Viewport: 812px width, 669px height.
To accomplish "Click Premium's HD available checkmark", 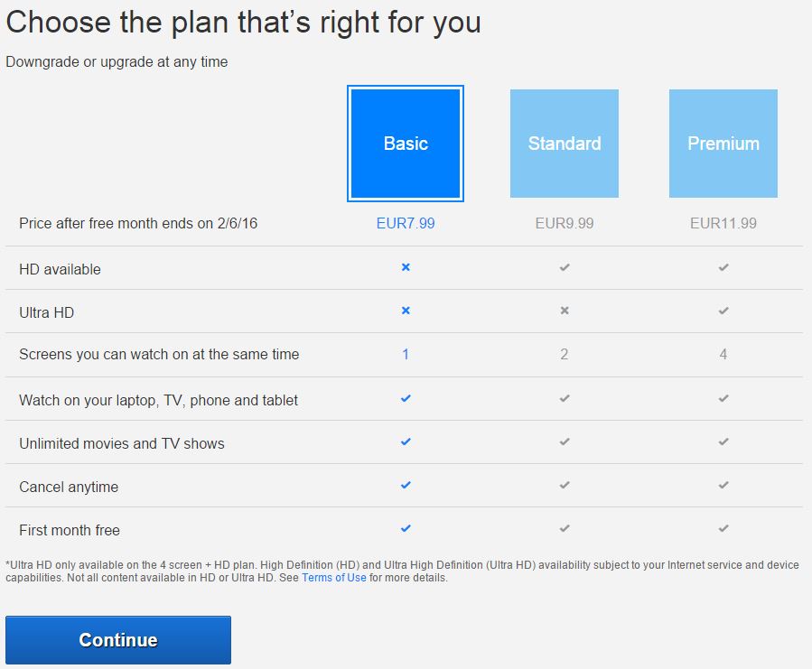I will [723, 267].
